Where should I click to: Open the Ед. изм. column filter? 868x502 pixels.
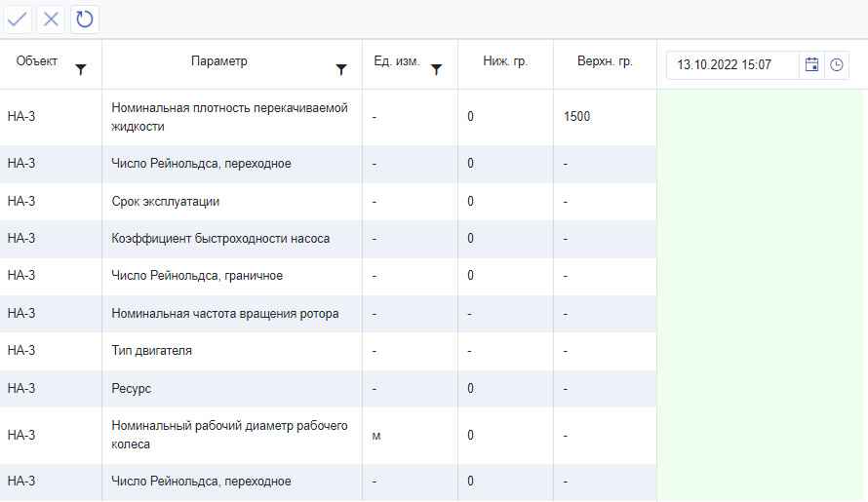point(436,69)
